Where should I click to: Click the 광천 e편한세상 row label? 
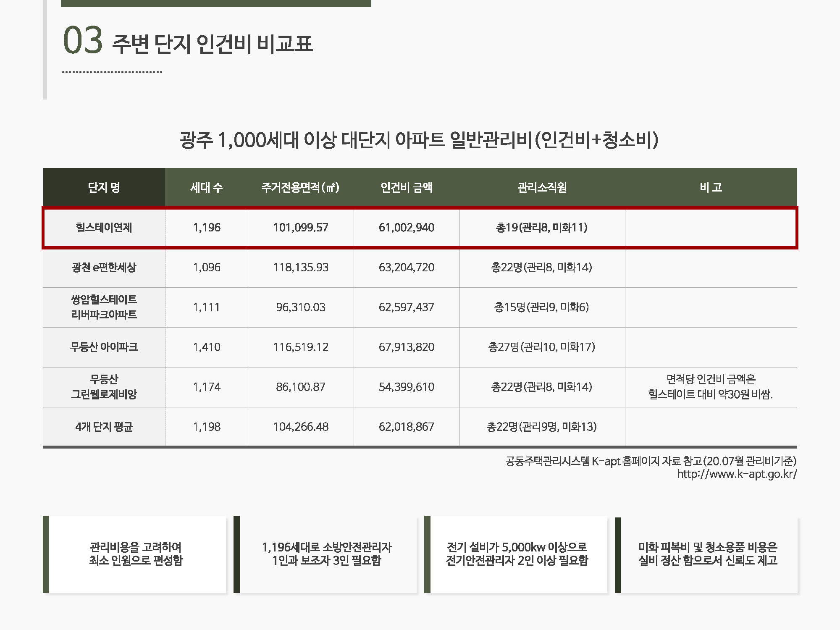tap(104, 268)
